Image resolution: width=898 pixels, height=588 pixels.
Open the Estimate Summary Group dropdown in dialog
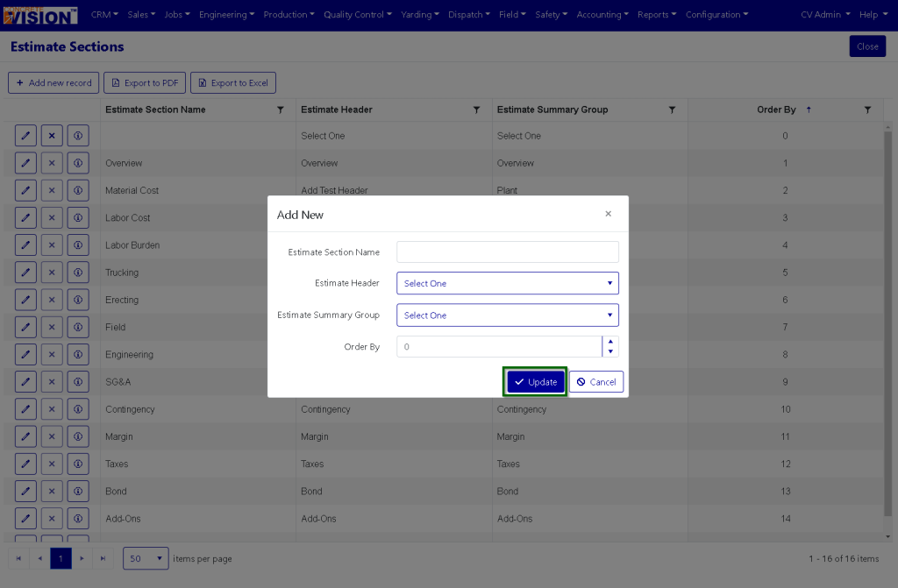tap(508, 315)
